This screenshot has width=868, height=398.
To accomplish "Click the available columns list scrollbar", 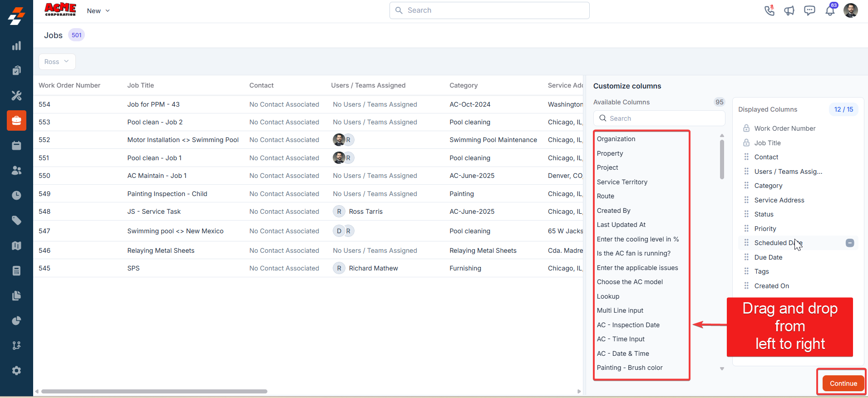I will pyautogui.click(x=722, y=159).
